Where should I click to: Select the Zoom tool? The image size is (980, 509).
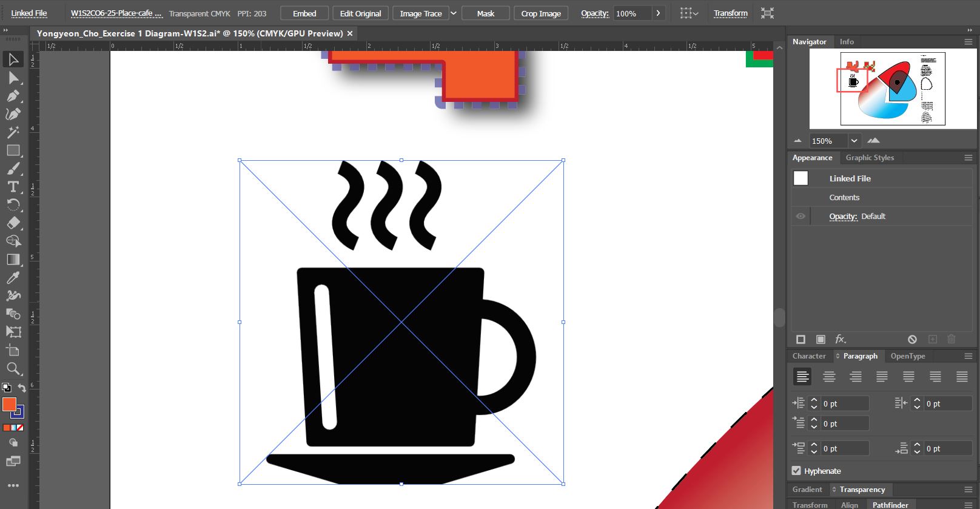click(x=13, y=369)
